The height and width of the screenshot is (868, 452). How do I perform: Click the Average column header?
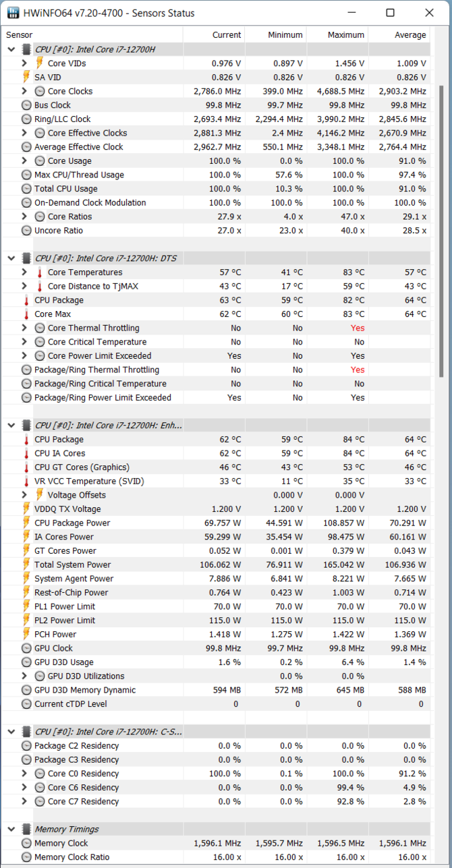[399, 35]
